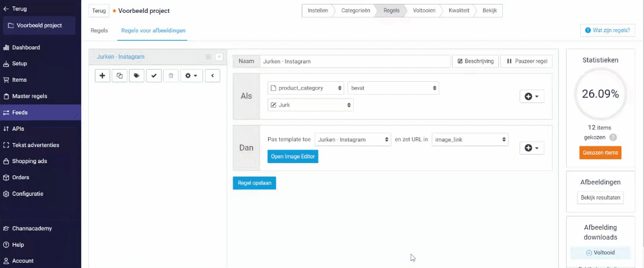Delete rule using the trash icon

coord(171,75)
